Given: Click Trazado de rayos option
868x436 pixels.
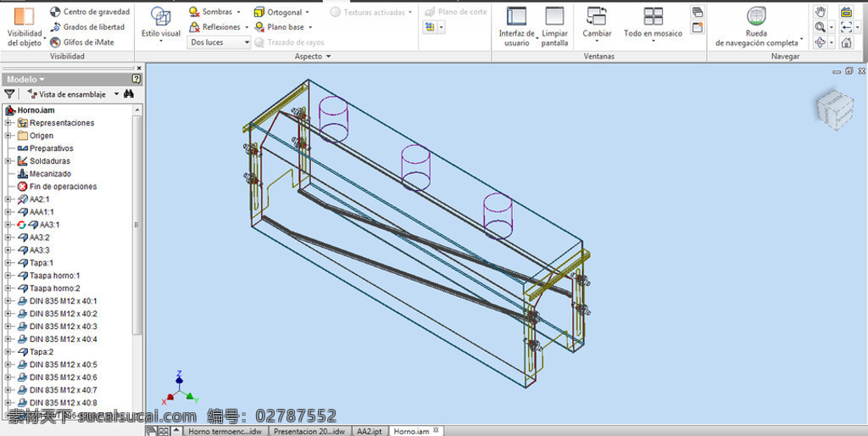Looking at the screenshot, I should [x=290, y=42].
